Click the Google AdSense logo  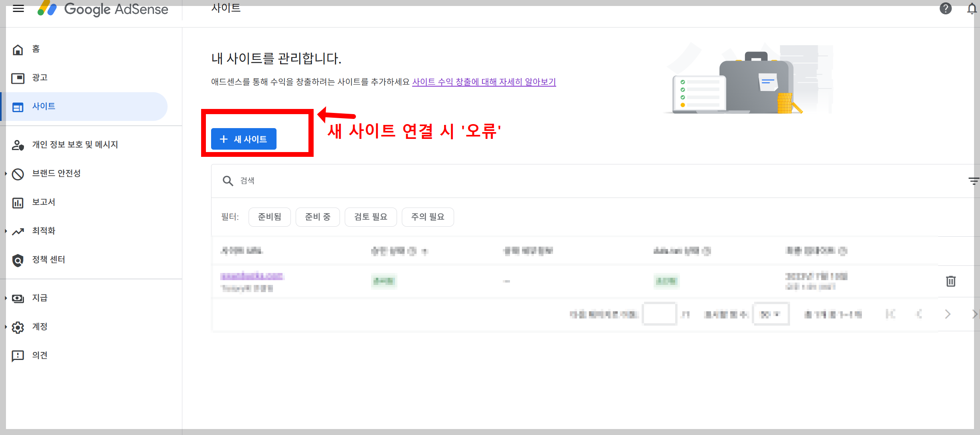coord(103,9)
